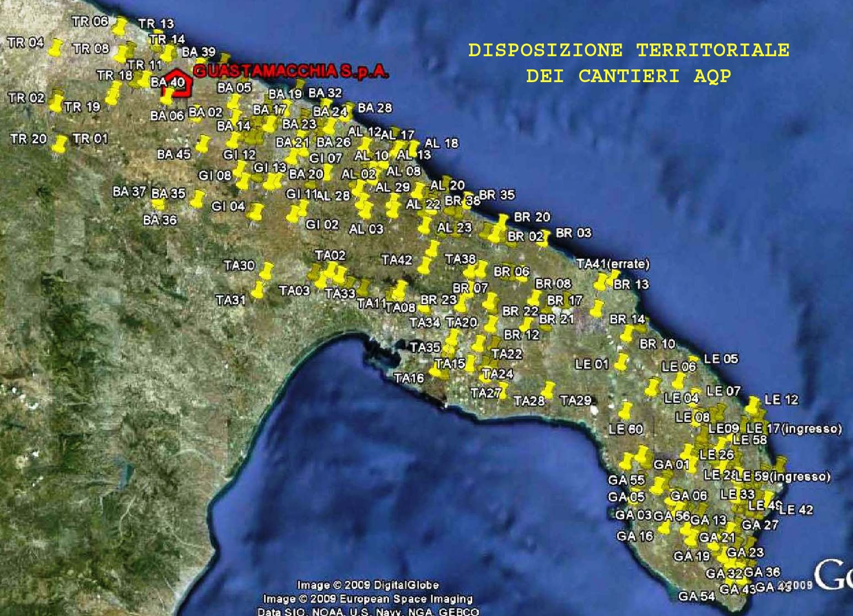Image resolution: width=853 pixels, height=616 pixels.
Task: Click the 'GA 54' site label
Action: click(x=697, y=596)
